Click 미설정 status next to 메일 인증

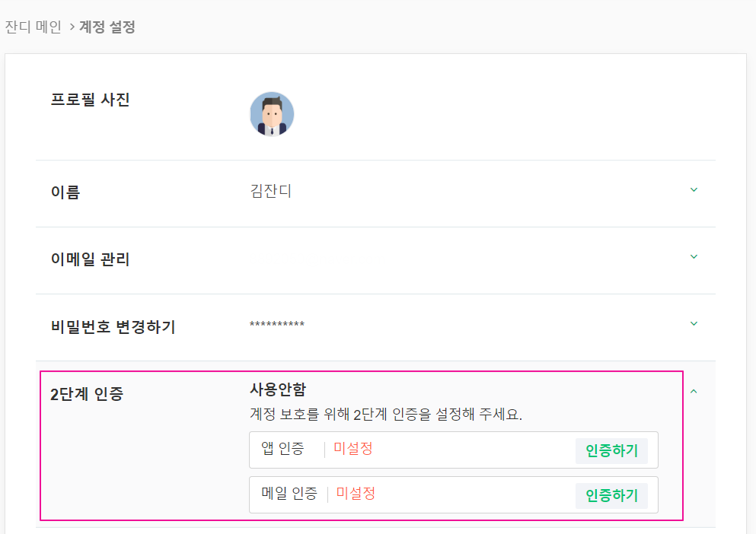tap(356, 494)
